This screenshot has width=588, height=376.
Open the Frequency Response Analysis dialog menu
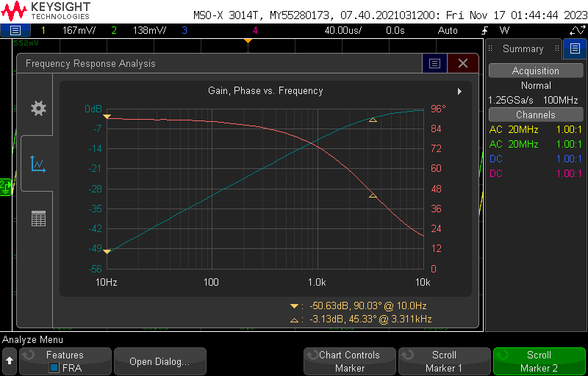434,63
